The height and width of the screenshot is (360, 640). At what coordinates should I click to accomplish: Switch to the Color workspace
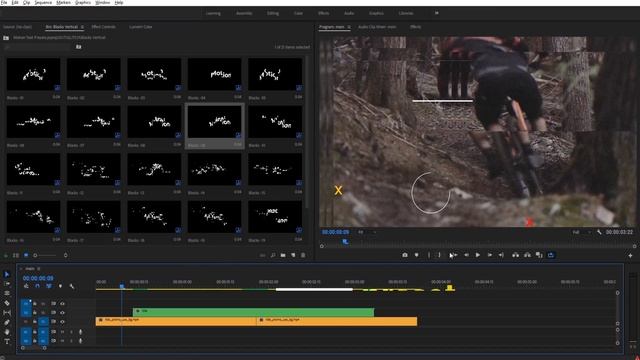(298, 13)
